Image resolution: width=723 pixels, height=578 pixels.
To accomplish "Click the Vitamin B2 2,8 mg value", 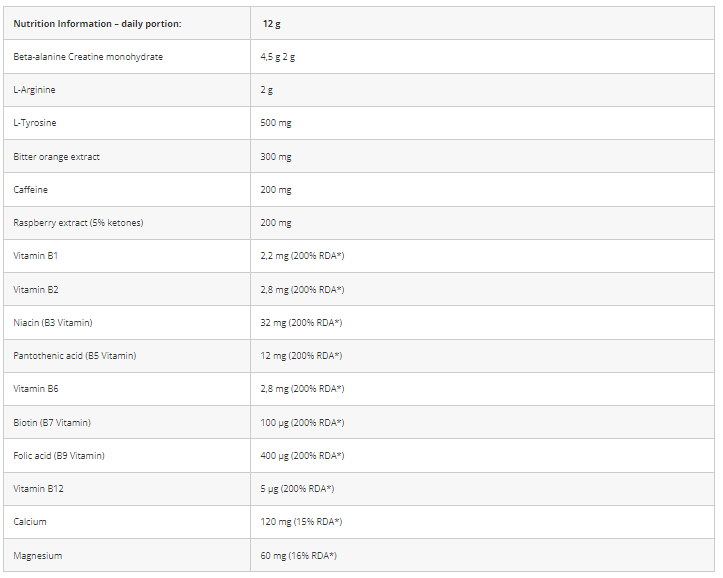I will point(302,290).
